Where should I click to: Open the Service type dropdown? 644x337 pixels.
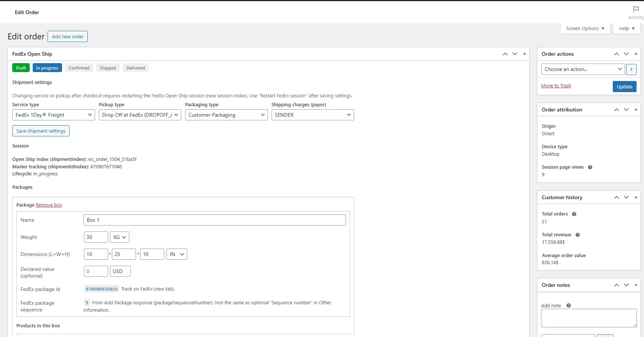click(x=54, y=115)
